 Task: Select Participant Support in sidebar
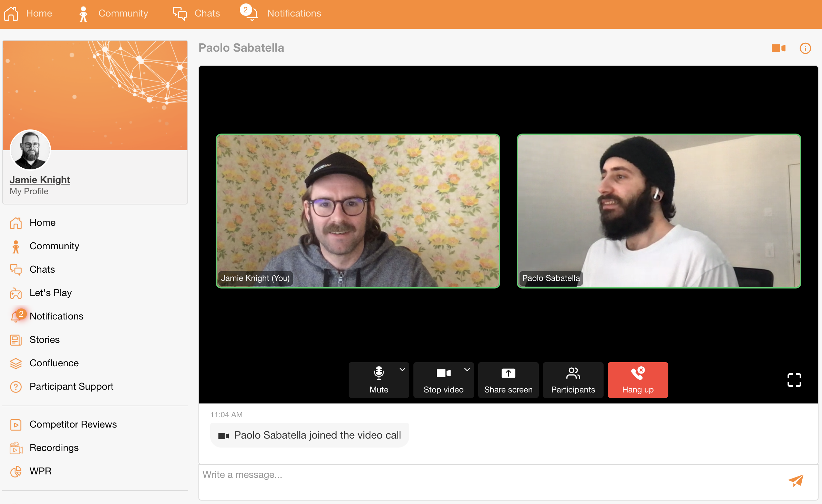(71, 387)
